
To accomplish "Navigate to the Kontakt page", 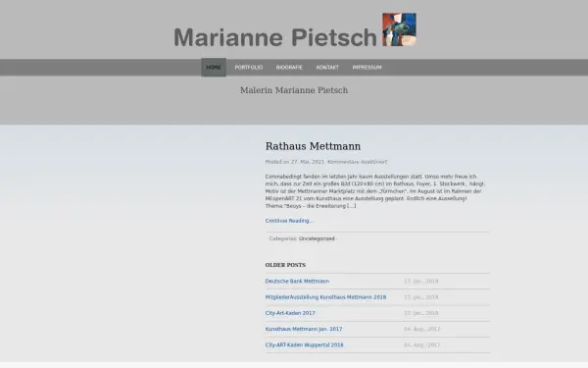I will tap(327, 68).
